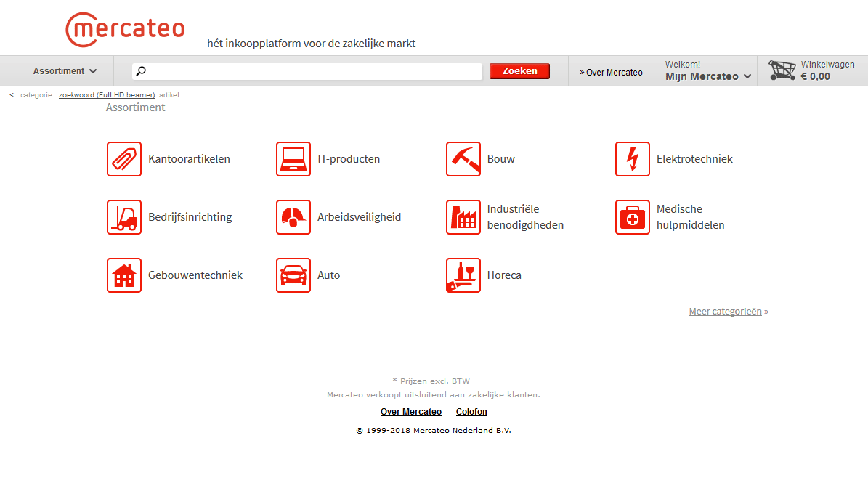The height and width of the screenshot is (491, 868).
Task: Focus the search input field
Action: (x=307, y=71)
